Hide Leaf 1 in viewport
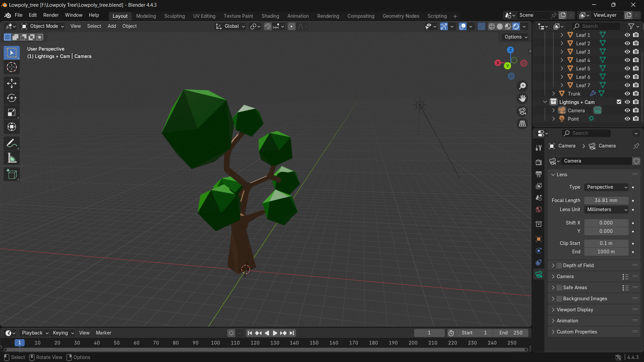Viewport: 644px width, 362px height. coord(627,35)
